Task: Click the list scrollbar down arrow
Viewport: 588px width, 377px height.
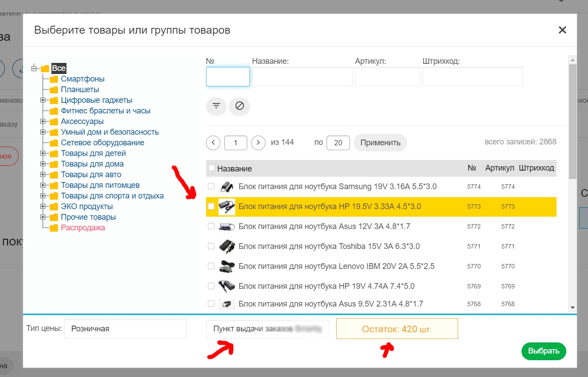Action: click(572, 307)
